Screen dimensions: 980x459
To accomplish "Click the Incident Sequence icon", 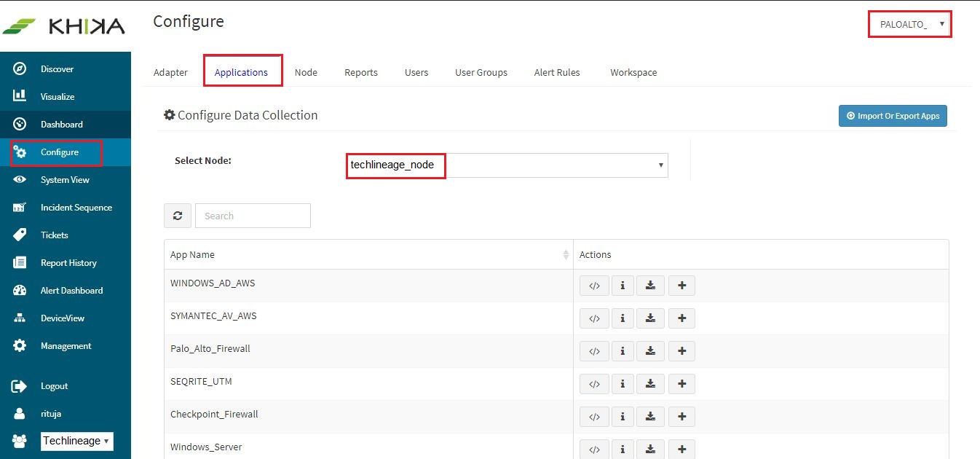I will (x=20, y=208).
